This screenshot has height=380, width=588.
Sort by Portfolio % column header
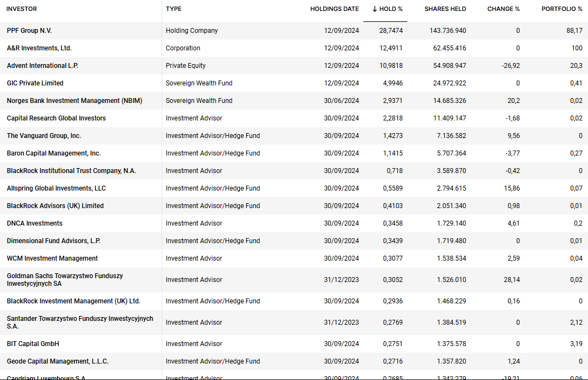(x=562, y=9)
